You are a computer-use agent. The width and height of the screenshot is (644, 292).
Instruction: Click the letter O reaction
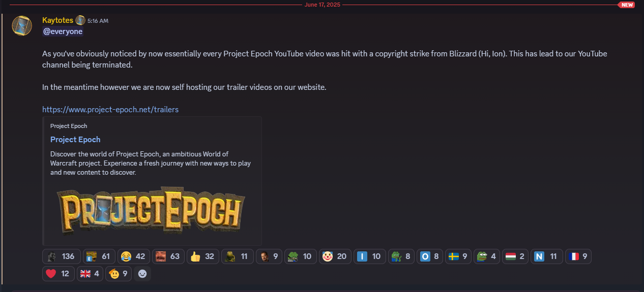click(x=430, y=256)
